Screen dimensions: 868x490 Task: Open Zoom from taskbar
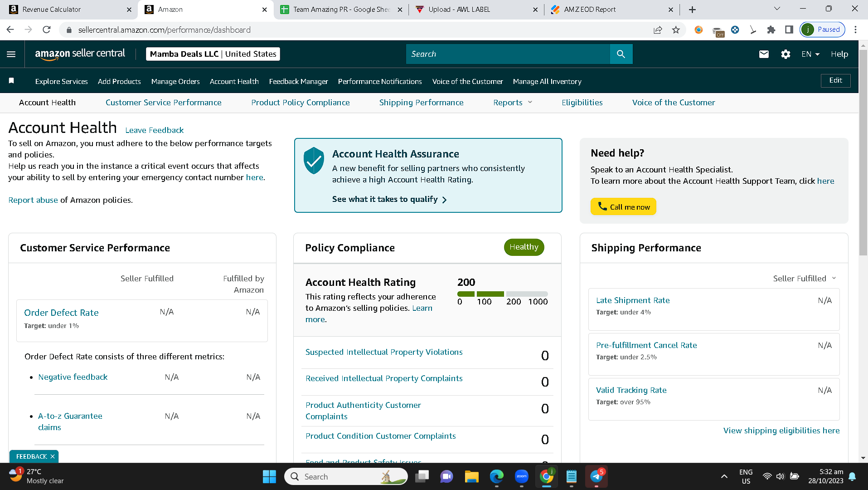click(x=521, y=476)
